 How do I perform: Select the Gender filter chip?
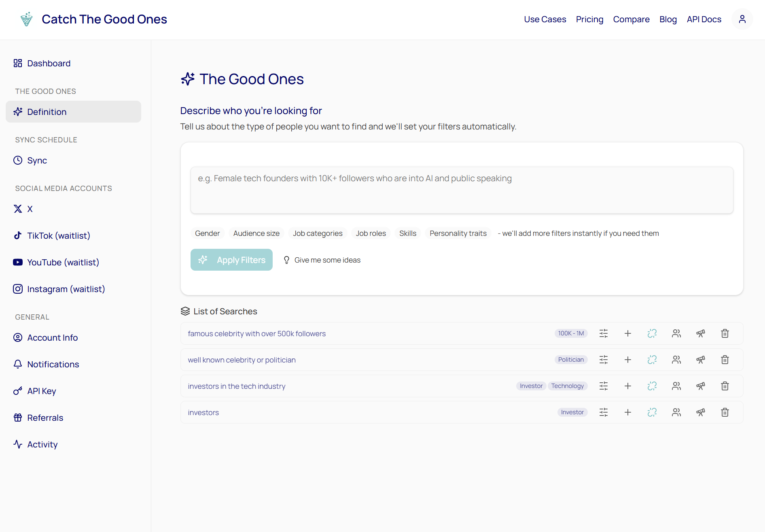tap(207, 233)
